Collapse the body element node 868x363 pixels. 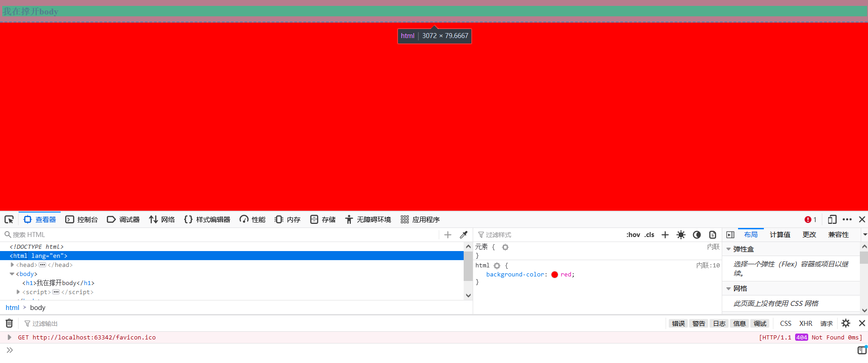coord(12,274)
